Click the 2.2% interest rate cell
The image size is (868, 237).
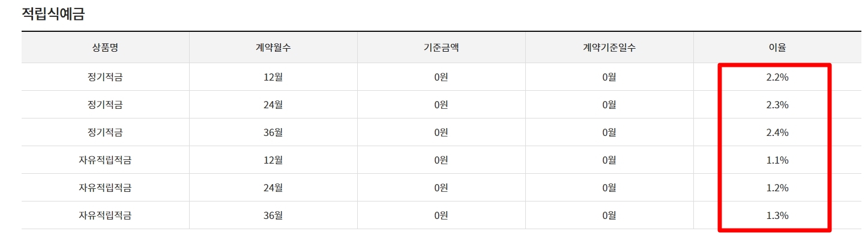coord(777,77)
